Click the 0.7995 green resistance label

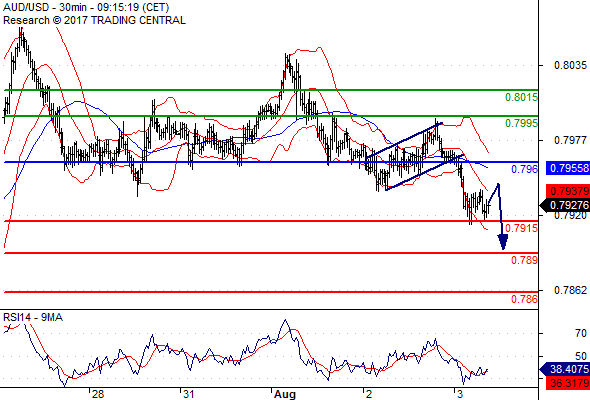tap(521, 123)
